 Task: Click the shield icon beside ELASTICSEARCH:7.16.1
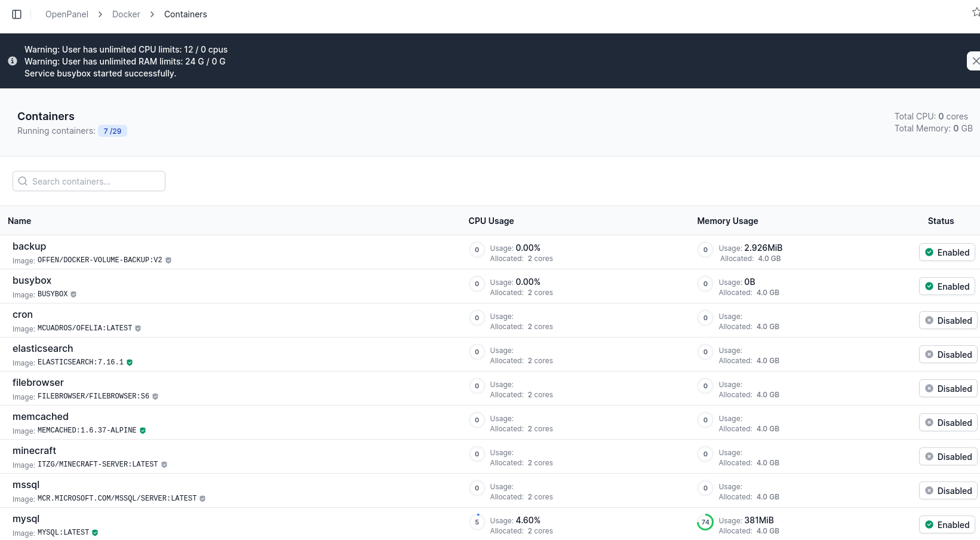[x=130, y=363]
